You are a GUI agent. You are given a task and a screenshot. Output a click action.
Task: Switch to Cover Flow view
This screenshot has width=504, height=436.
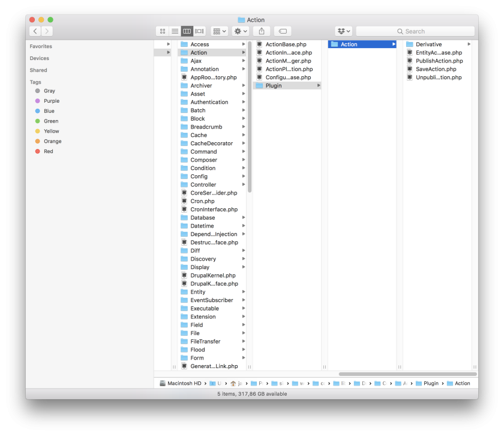199,31
